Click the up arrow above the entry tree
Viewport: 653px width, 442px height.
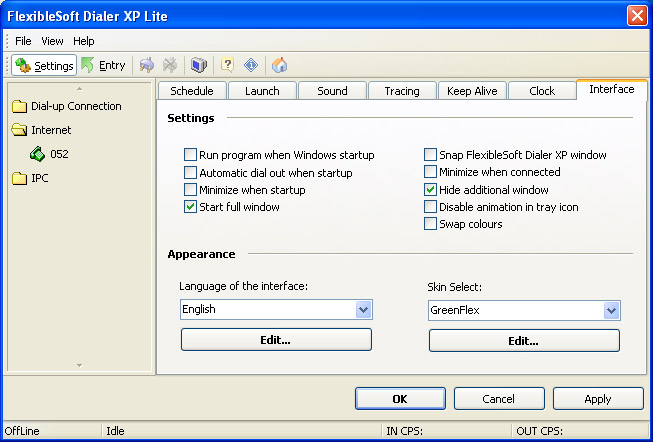[x=80, y=89]
